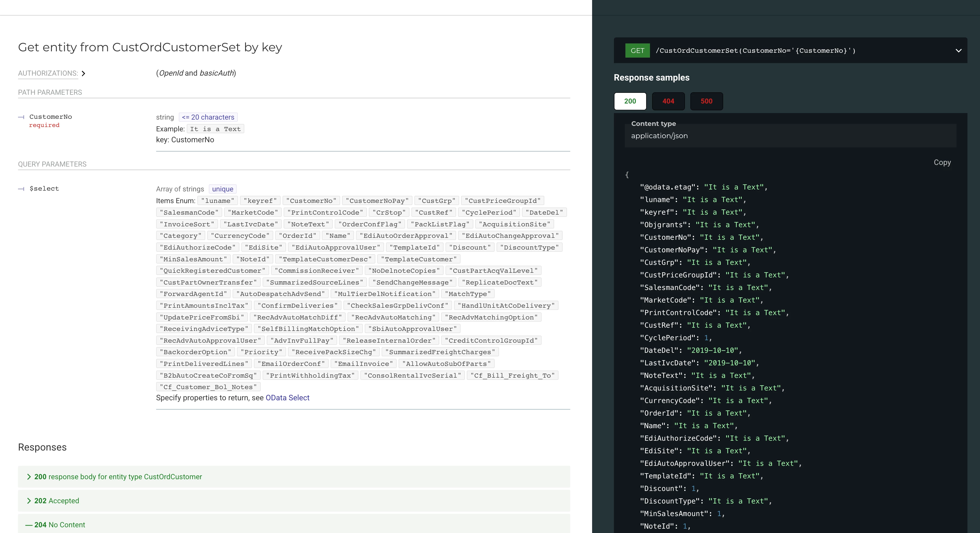This screenshot has height=533, width=980.
Task: Click the "MatchType" enum item
Action: tap(468, 294)
